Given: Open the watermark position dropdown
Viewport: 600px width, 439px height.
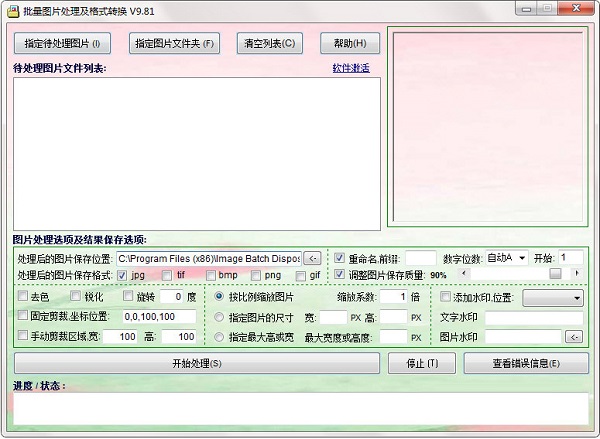Looking at the screenshot, I should coord(553,298).
